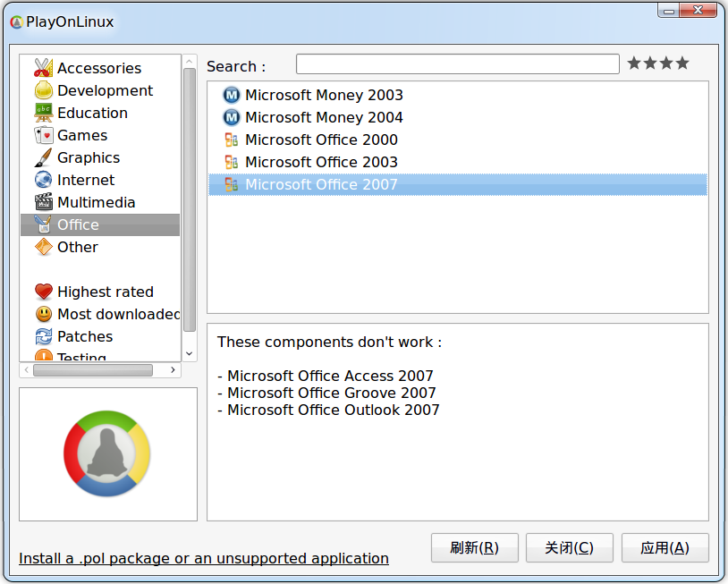Click the Accessories scissors icon
The width and height of the screenshot is (728, 584).
[x=43, y=68]
